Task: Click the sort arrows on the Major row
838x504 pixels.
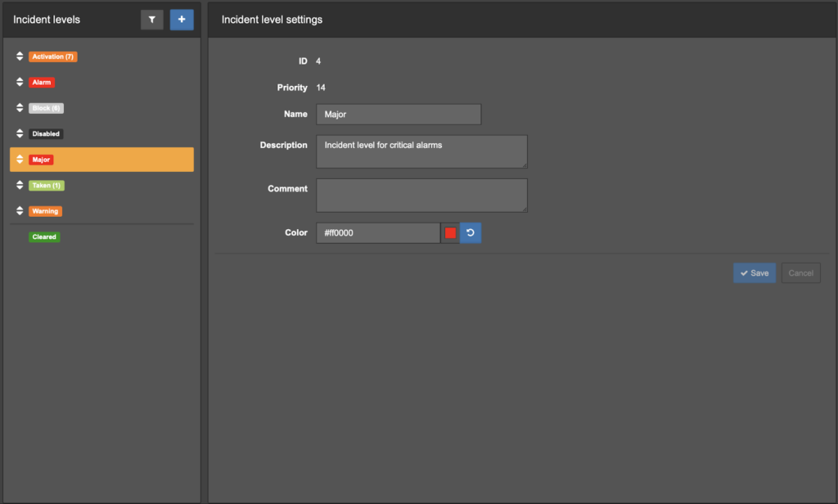Action: pos(20,160)
